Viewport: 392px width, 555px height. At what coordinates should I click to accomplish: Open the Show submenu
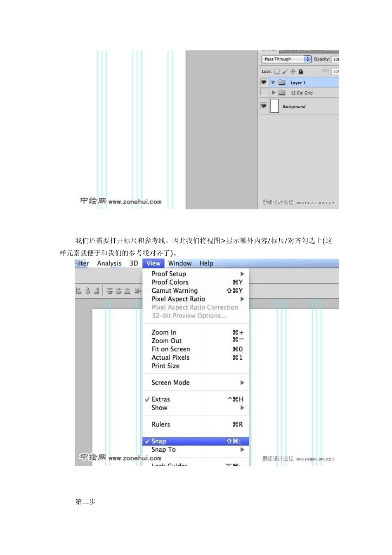pos(196,408)
